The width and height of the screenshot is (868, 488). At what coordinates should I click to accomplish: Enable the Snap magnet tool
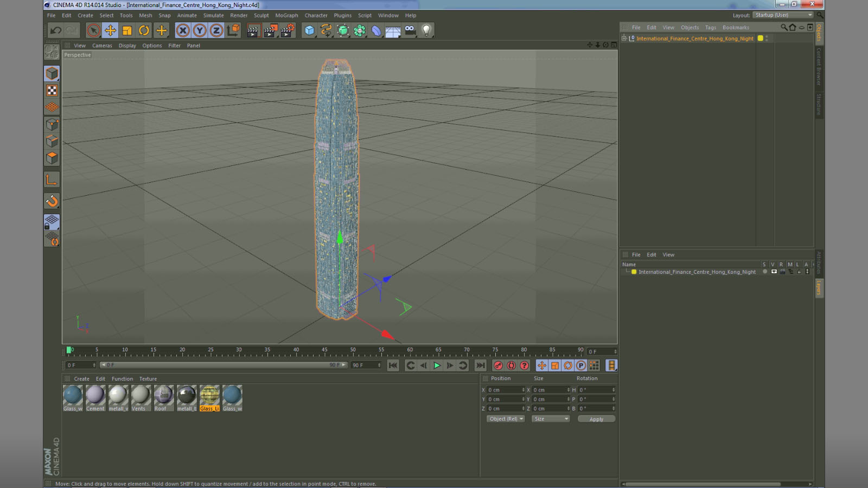click(x=52, y=201)
